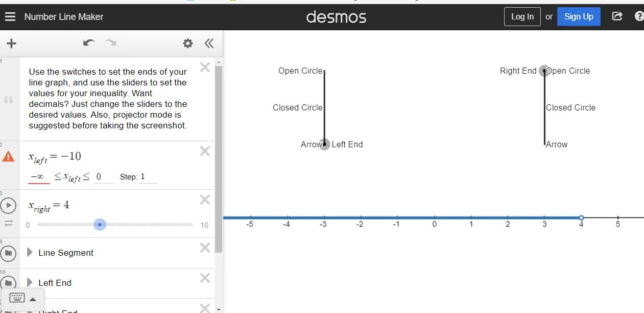The image size is (644, 313).
Task: Click the Sign Up button
Action: tap(579, 16)
